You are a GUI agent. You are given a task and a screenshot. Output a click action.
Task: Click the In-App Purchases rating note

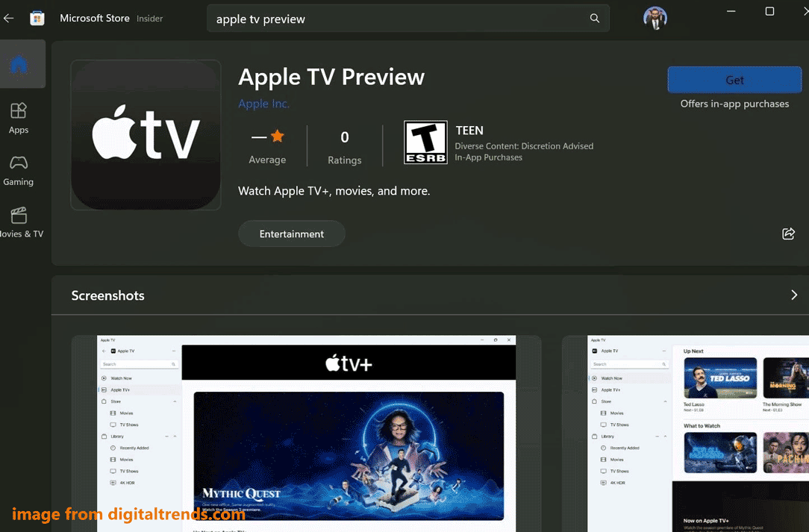click(489, 157)
